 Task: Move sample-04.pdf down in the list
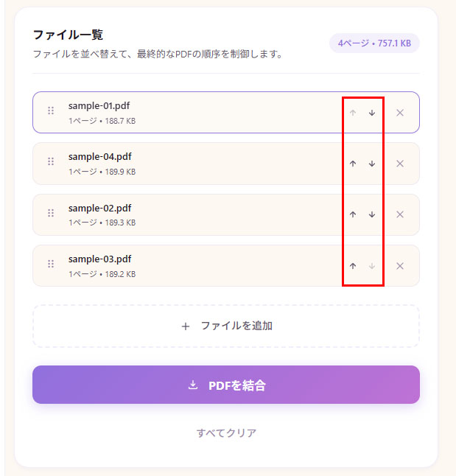point(372,164)
